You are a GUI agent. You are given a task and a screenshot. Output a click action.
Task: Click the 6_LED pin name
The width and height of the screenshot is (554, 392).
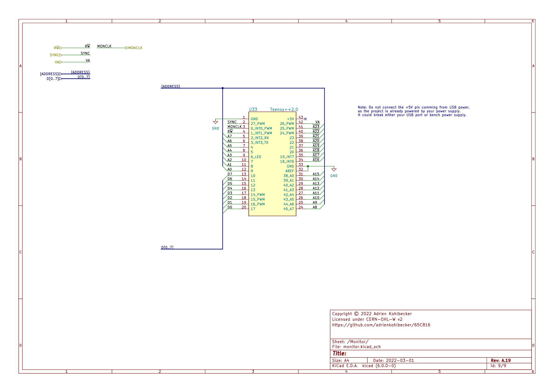[x=256, y=157]
